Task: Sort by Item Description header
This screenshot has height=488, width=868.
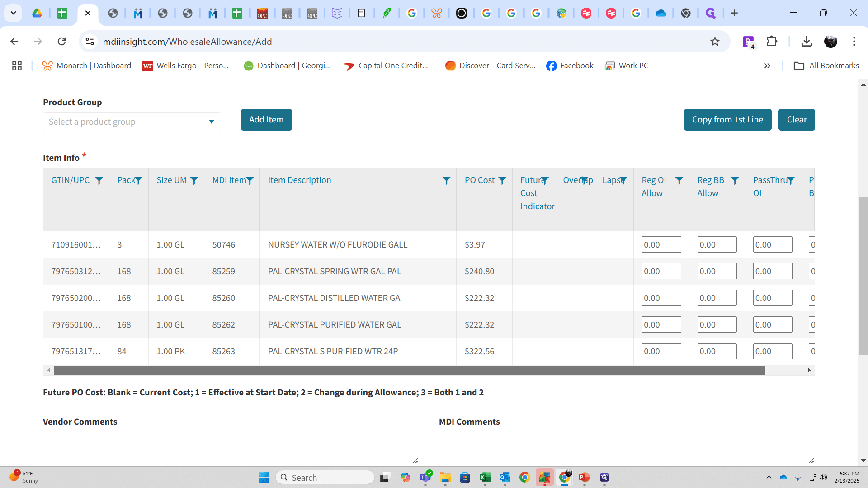Action: coord(299,180)
